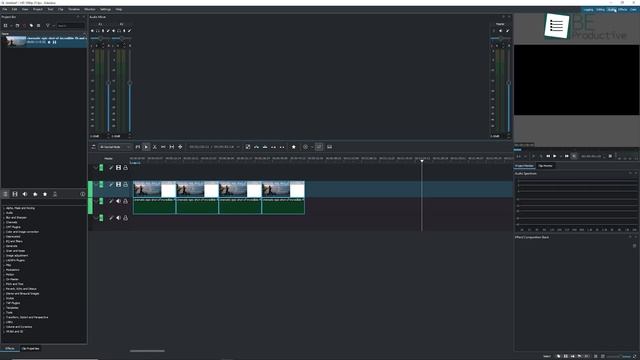The image size is (640, 360).
Task: Open the Project Monitor zoom dropdown
Action: pyautogui.click(x=521, y=156)
